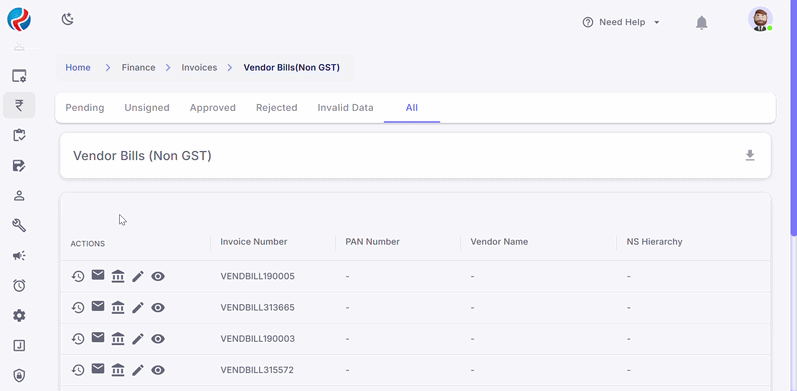
Task: Open the Finance breadcrumb
Action: tap(138, 68)
